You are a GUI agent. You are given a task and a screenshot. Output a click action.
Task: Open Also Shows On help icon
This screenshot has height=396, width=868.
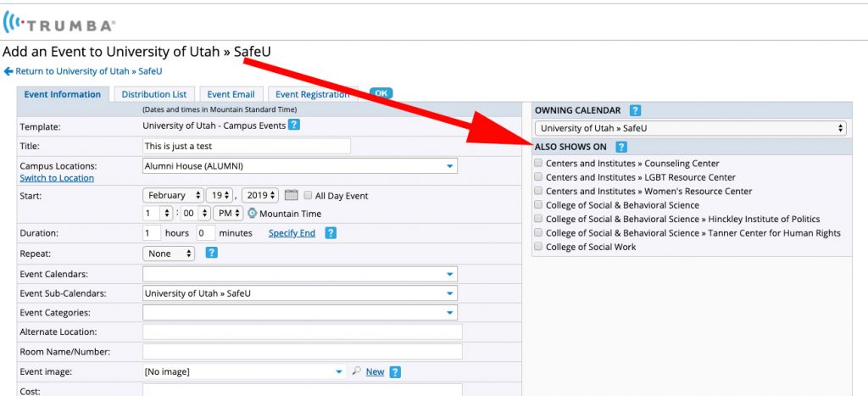point(621,147)
